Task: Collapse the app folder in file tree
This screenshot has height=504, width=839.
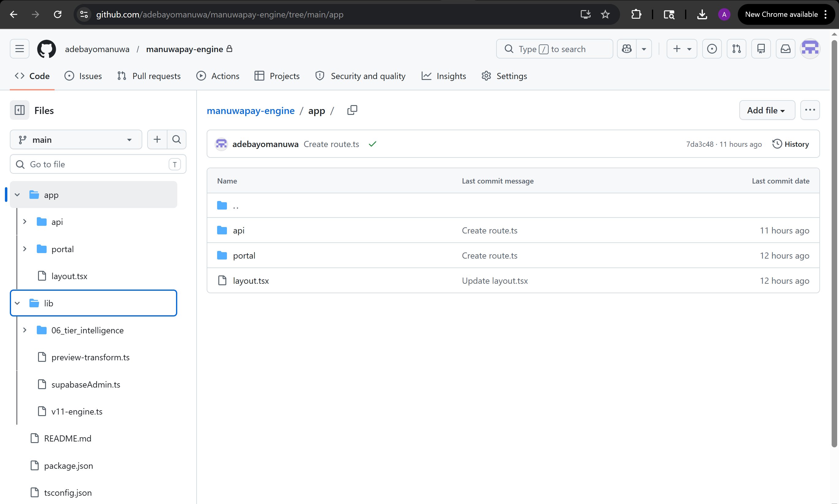Action: 17,195
